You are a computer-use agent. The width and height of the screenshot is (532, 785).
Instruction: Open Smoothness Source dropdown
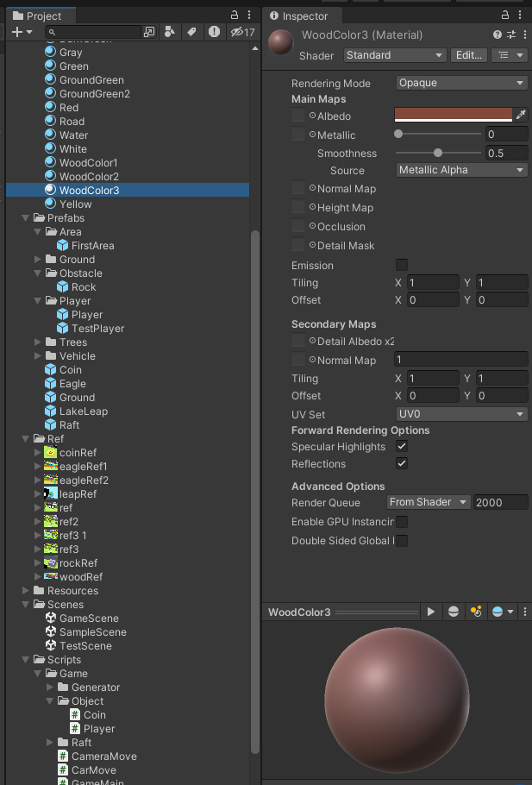click(461, 170)
